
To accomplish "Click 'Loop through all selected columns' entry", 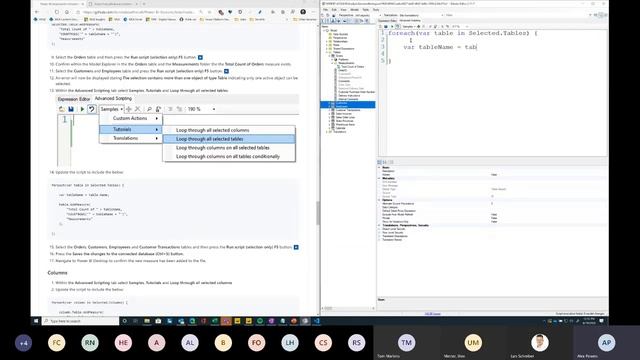I will (229, 130).
